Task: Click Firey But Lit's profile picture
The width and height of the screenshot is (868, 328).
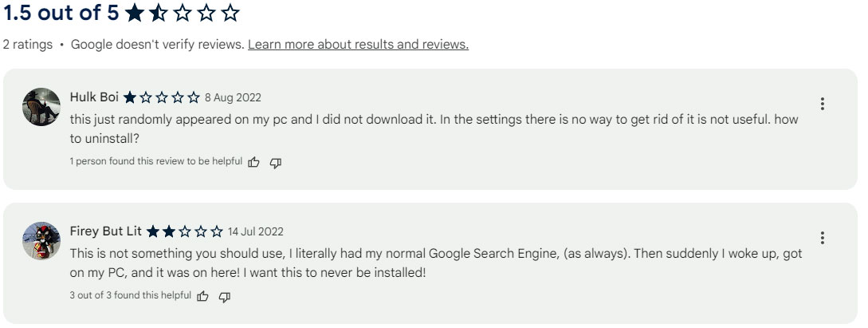Action: pyautogui.click(x=41, y=241)
